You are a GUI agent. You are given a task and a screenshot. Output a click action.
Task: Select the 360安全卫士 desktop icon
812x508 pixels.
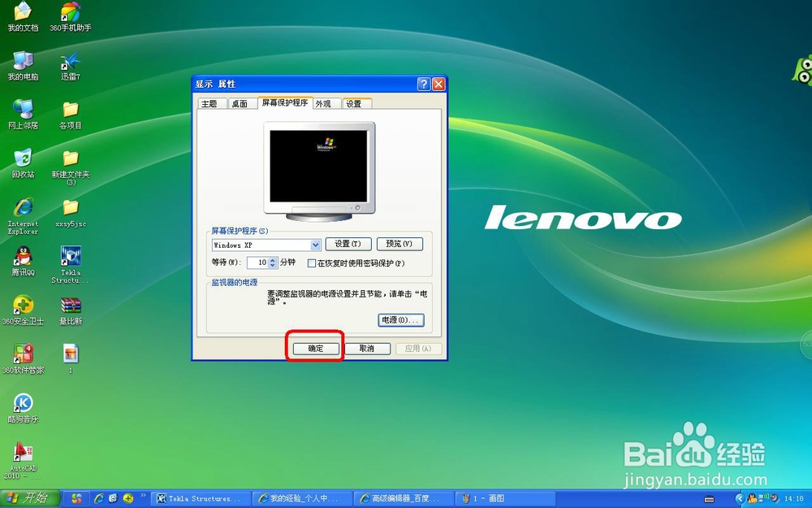click(x=23, y=310)
